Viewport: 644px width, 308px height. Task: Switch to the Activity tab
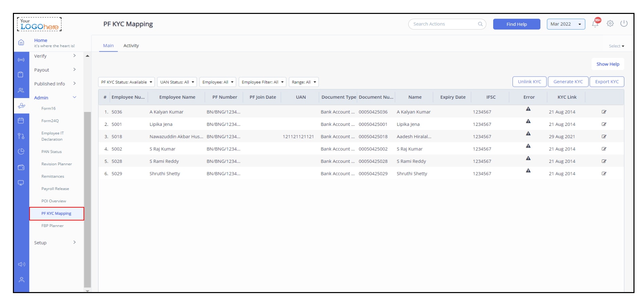[131, 45]
